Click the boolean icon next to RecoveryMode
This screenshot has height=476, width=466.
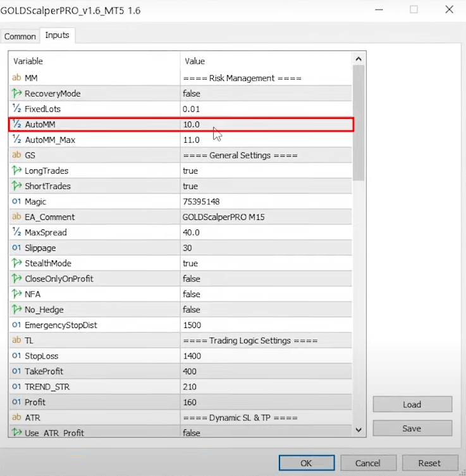pos(16,93)
